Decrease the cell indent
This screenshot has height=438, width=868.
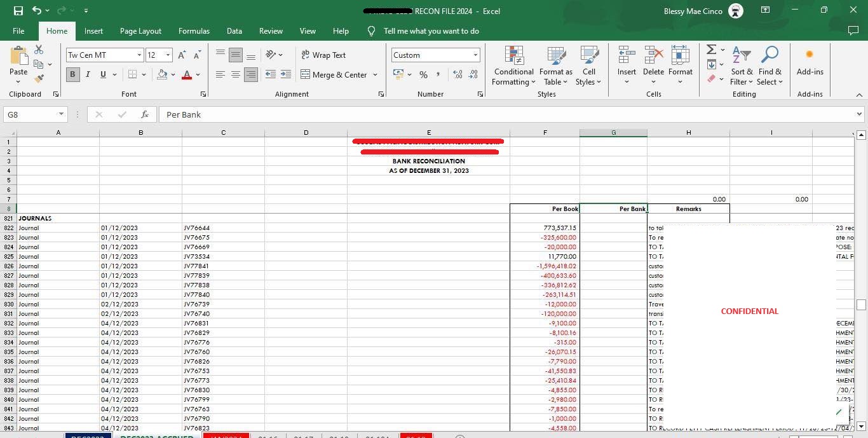coord(270,74)
